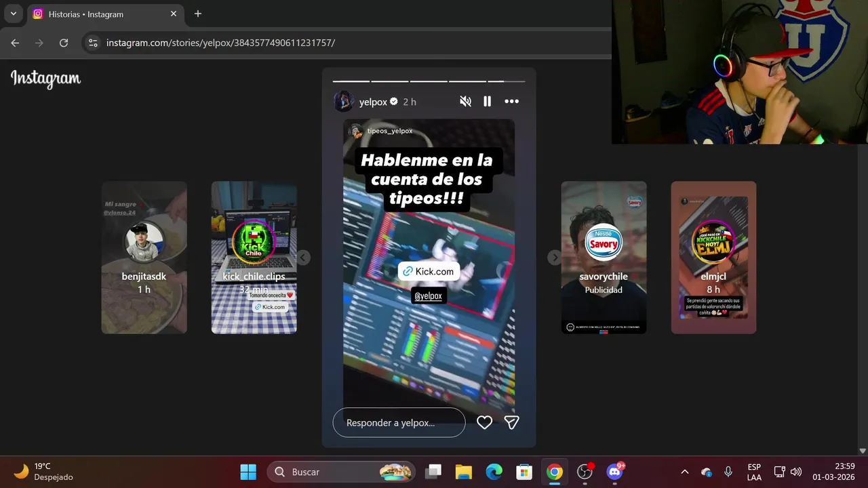Expand the Chrome tab search dropdown

[13, 14]
